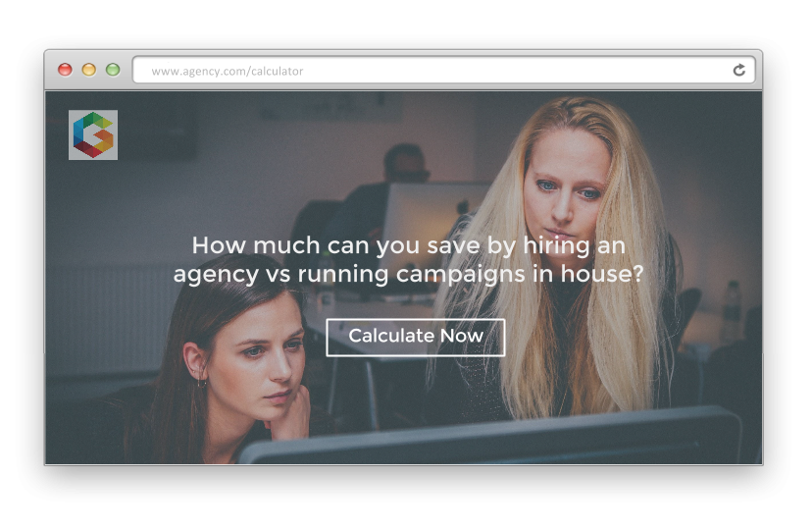Click the dark-haired woman's hand at her chin

click(290, 414)
